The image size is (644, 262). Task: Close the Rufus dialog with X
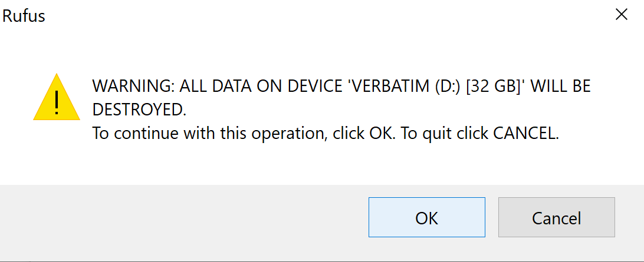click(x=622, y=15)
